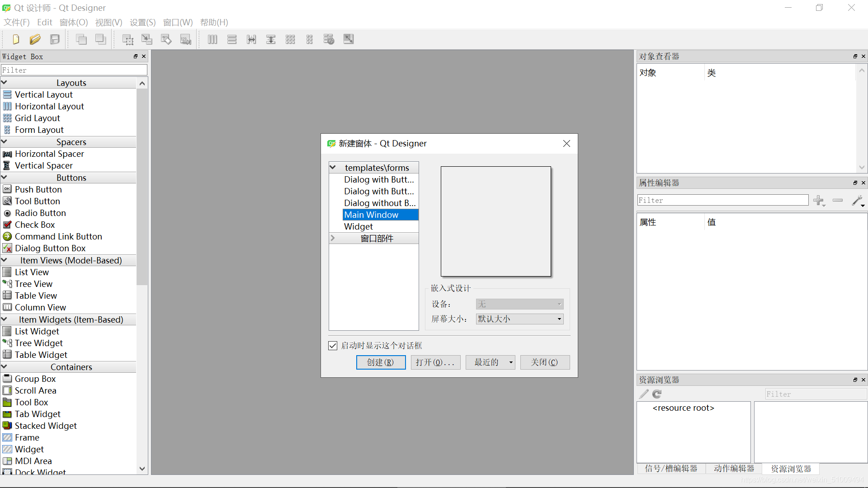The image size is (868, 488).
Task: Float the Widget Box panel
Action: 136,56
